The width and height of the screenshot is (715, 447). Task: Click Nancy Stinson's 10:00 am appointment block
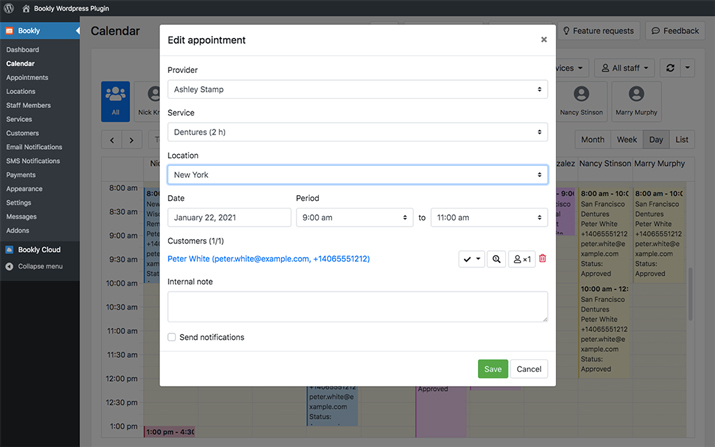click(604, 331)
